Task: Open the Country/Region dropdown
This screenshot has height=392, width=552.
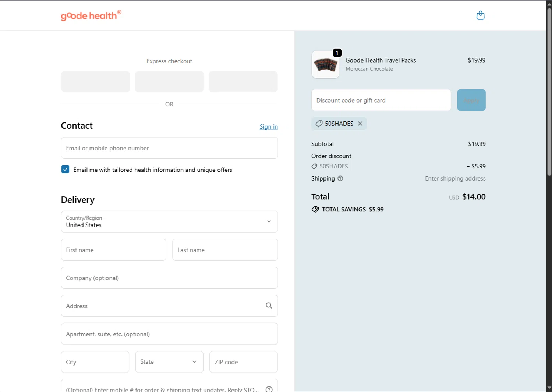Action: tap(169, 221)
